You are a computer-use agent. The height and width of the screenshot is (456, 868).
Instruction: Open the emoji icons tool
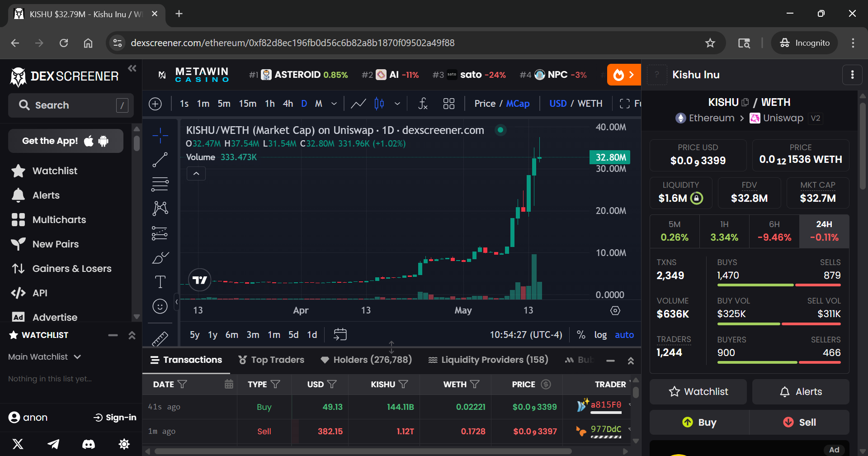[x=160, y=306]
